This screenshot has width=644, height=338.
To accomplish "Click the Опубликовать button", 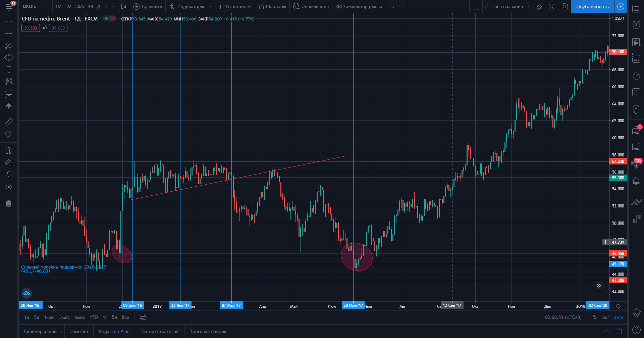I will point(592,6).
